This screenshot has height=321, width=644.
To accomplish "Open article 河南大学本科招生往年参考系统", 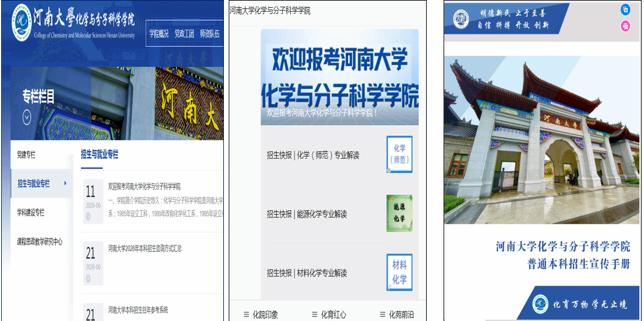I will (x=138, y=310).
